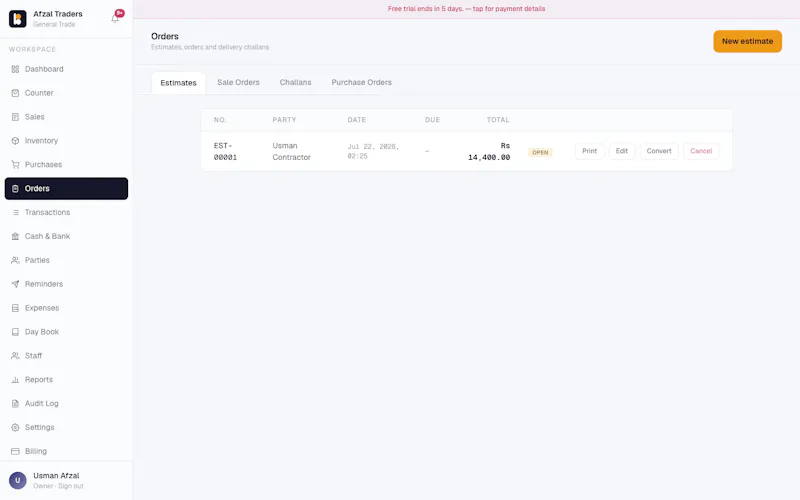Switch to the Estimates tab
This screenshot has height=500, width=800.
[x=179, y=83]
